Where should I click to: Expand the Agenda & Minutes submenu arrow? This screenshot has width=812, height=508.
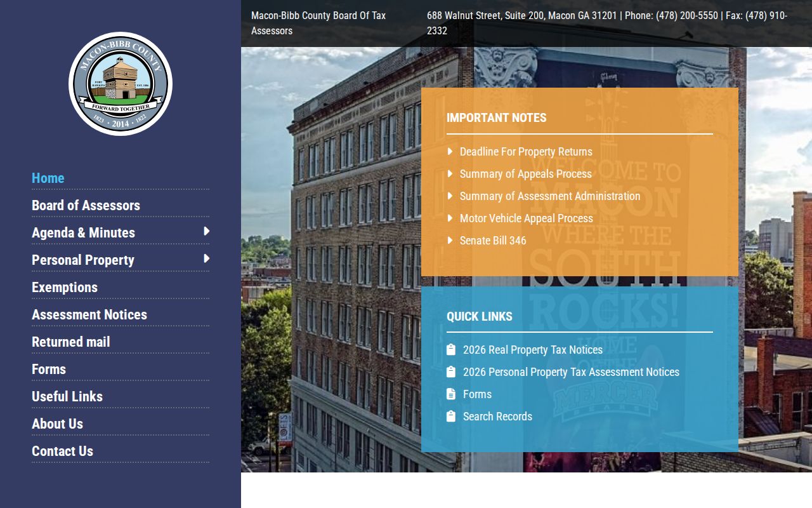(x=206, y=232)
